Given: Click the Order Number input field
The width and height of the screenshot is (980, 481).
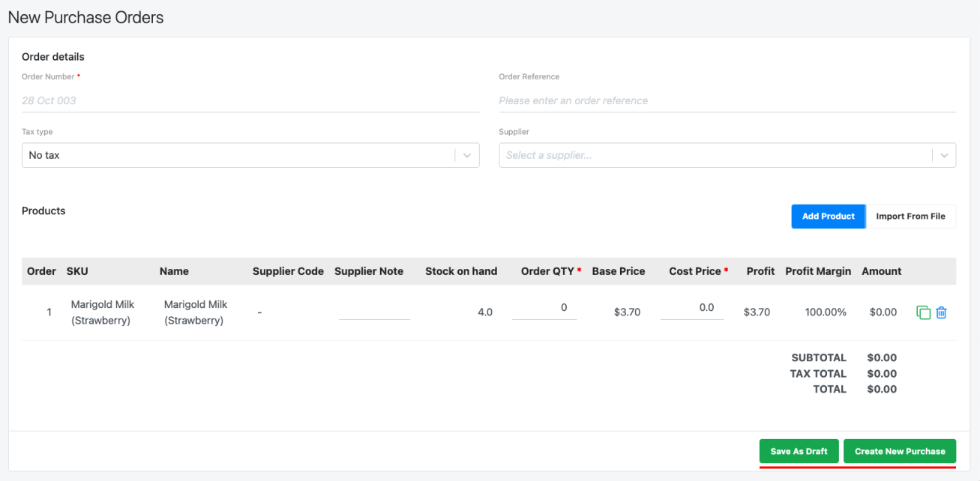Looking at the screenshot, I should point(250,100).
